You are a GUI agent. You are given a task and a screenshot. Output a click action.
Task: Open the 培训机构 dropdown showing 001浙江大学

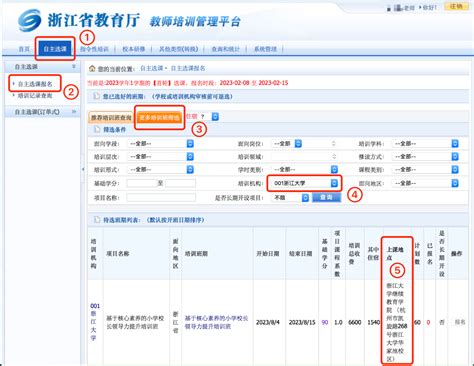tap(305, 183)
